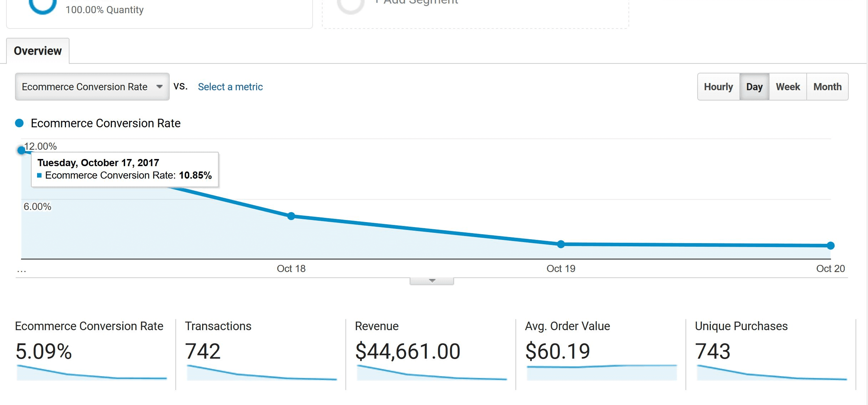Expand the annotations drawer arrow below chart

(432, 281)
